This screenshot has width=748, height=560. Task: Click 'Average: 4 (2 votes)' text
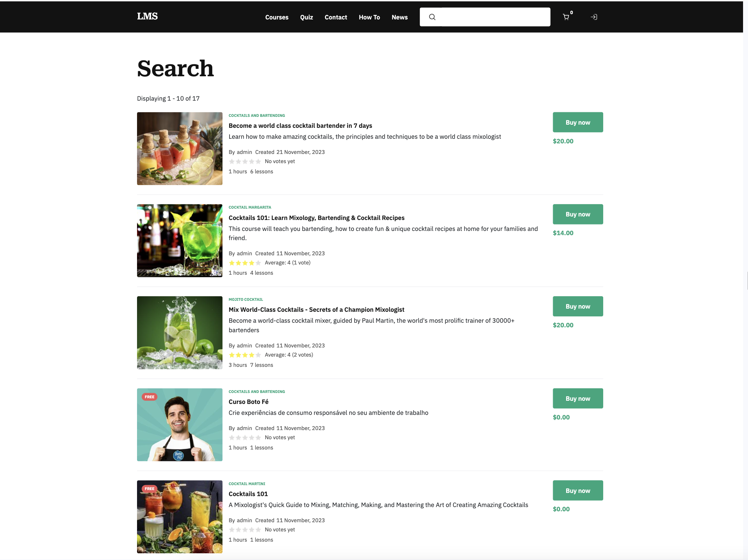click(289, 355)
